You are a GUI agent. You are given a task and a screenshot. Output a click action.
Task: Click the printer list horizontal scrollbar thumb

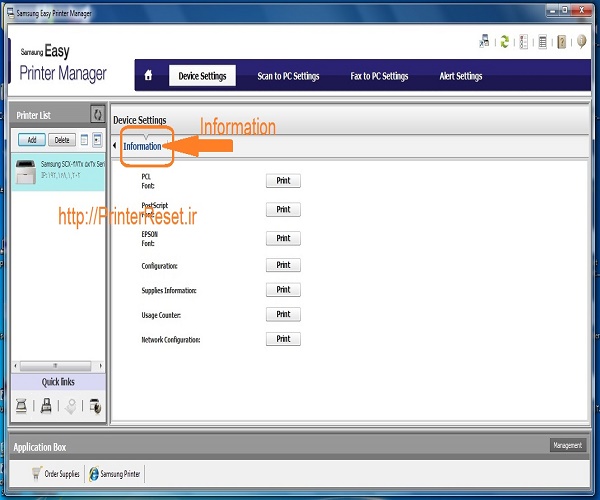(x=55, y=366)
